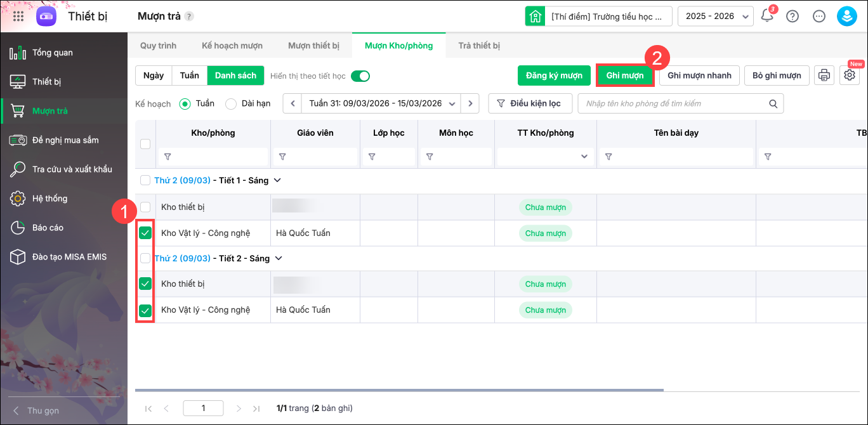Click the kho phòng search input field

point(673,103)
